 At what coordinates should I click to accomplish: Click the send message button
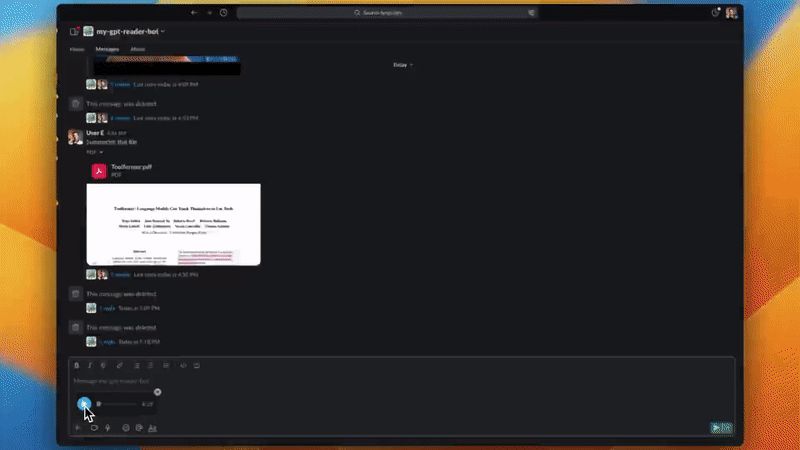(x=716, y=427)
